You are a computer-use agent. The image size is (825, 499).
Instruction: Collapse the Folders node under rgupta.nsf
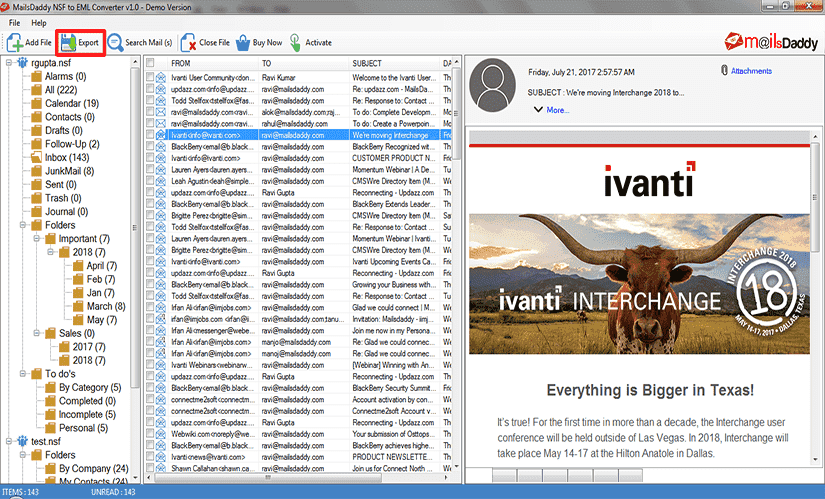coord(23,225)
